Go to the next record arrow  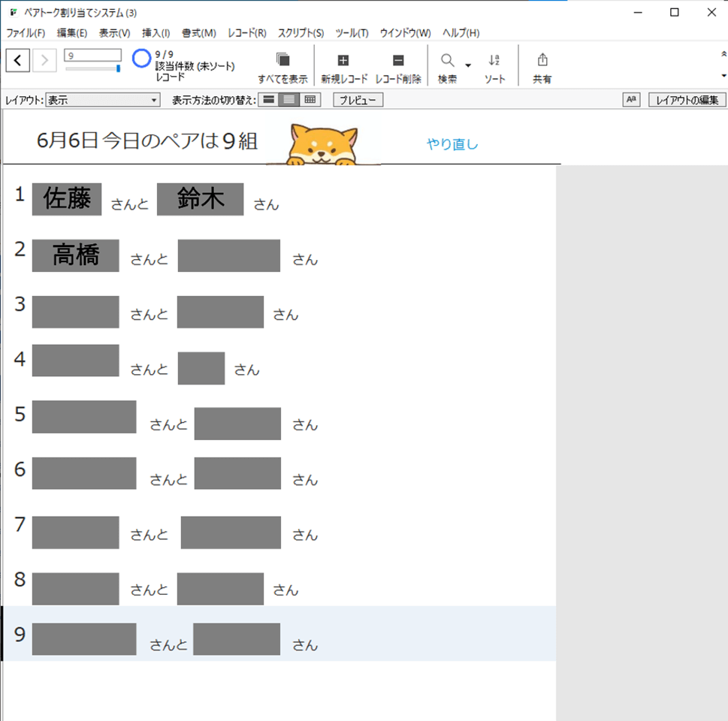pyautogui.click(x=44, y=60)
